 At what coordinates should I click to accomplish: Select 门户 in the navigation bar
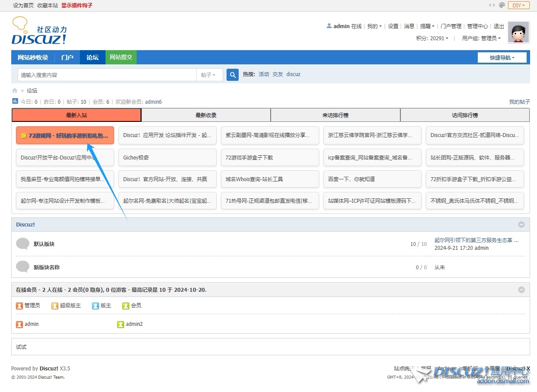pos(67,57)
